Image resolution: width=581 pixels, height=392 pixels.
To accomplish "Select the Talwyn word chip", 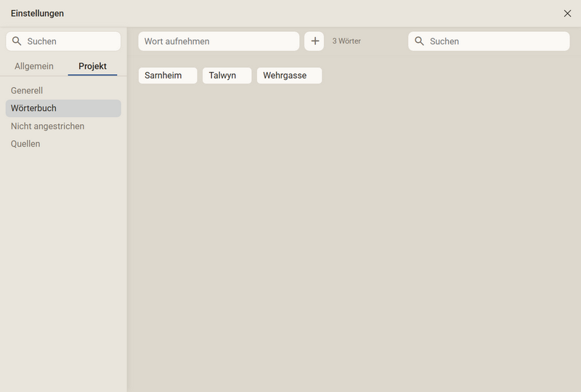I will pos(227,75).
